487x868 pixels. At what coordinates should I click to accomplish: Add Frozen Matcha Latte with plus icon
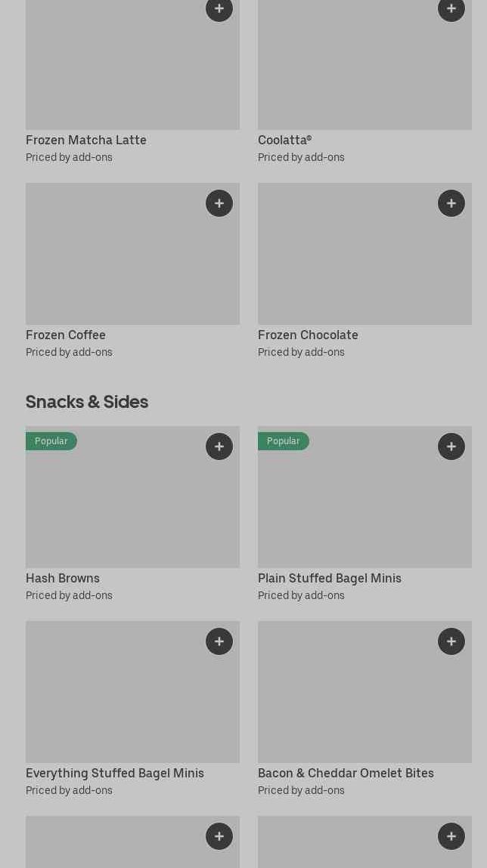[219, 9]
